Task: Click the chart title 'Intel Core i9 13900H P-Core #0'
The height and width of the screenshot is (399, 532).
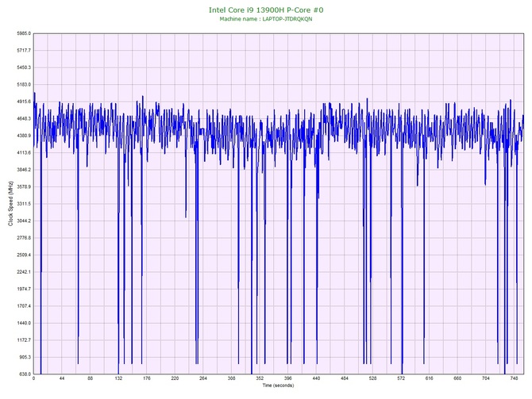Action: [266, 10]
